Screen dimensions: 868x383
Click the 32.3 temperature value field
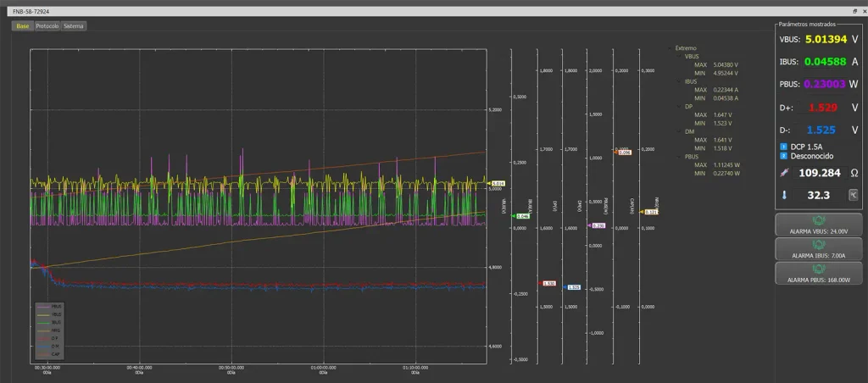(x=818, y=195)
